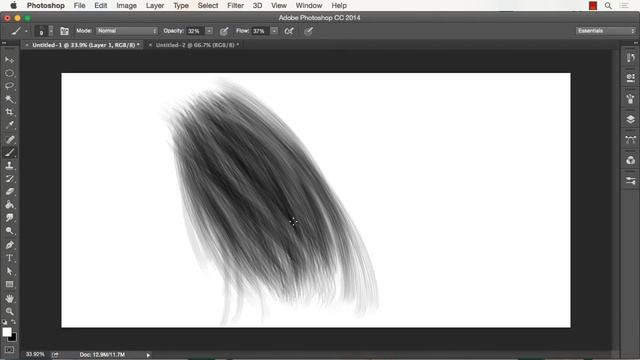Swap foreground and background colors
The image size is (640, 360).
pos(13,322)
